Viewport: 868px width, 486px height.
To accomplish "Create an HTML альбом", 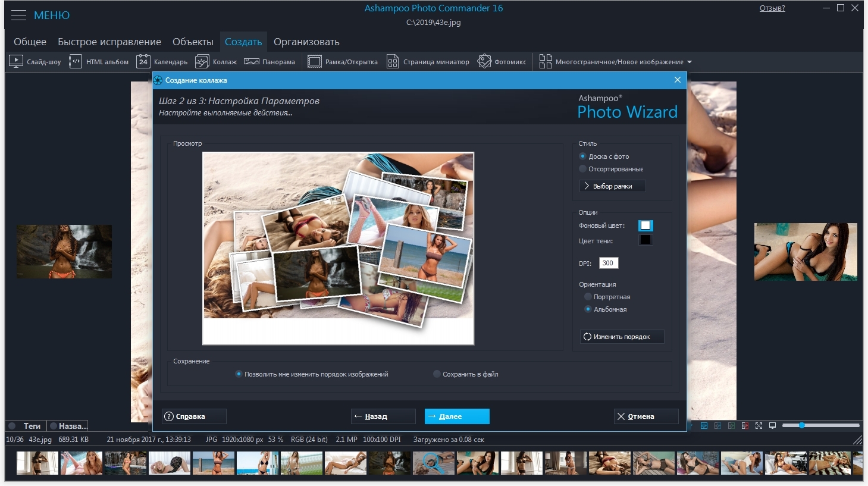I will point(99,61).
